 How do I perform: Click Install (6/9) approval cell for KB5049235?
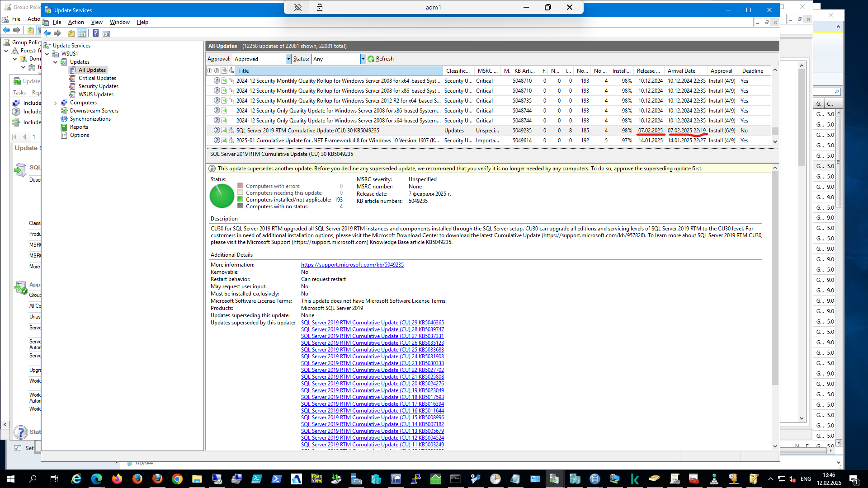[722, 131]
